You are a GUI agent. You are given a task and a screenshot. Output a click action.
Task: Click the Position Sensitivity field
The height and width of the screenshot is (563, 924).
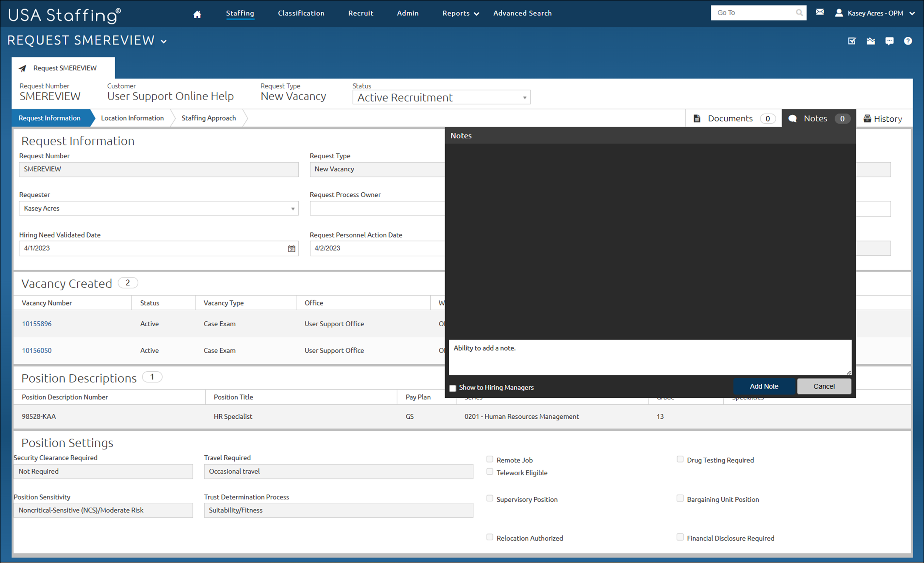click(x=103, y=510)
